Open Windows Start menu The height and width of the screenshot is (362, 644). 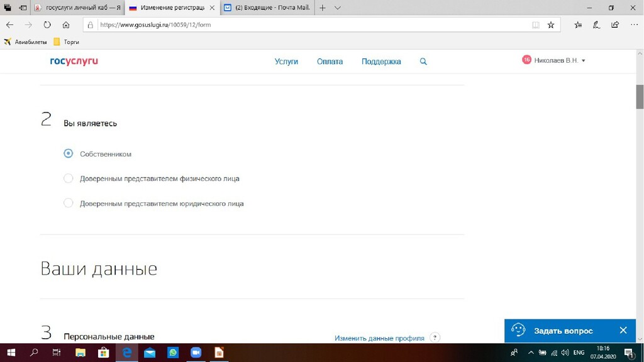(11, 353)
